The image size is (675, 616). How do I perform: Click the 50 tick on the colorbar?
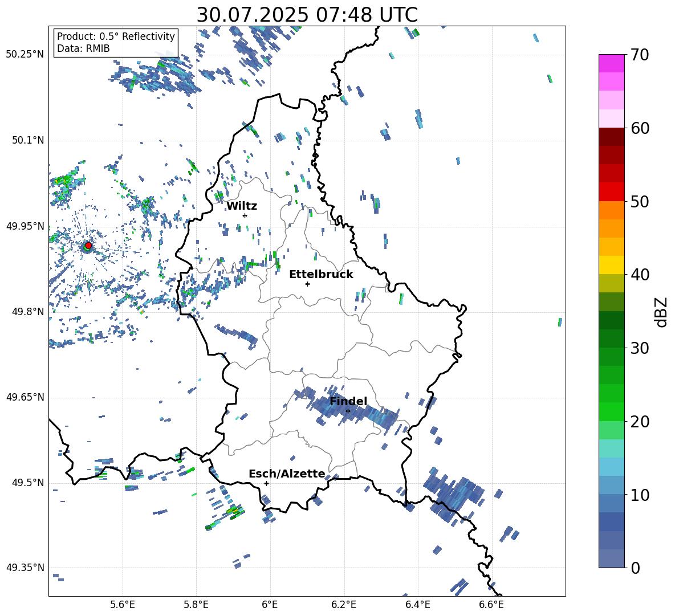[639, 201]
